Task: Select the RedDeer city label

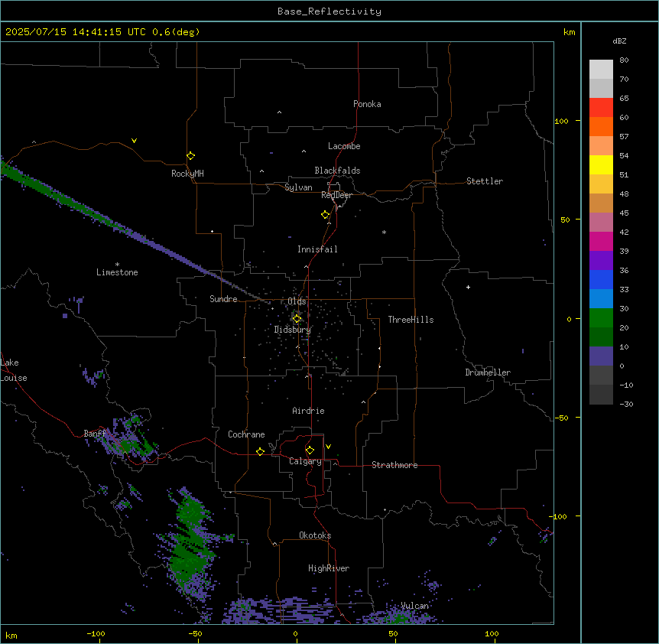Action: tap(336, 195)
